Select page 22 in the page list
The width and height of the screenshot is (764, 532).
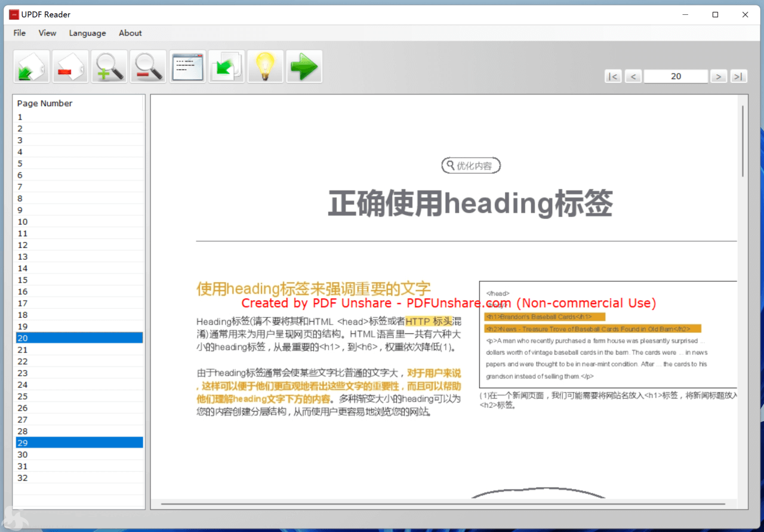[x=79, y=361]
